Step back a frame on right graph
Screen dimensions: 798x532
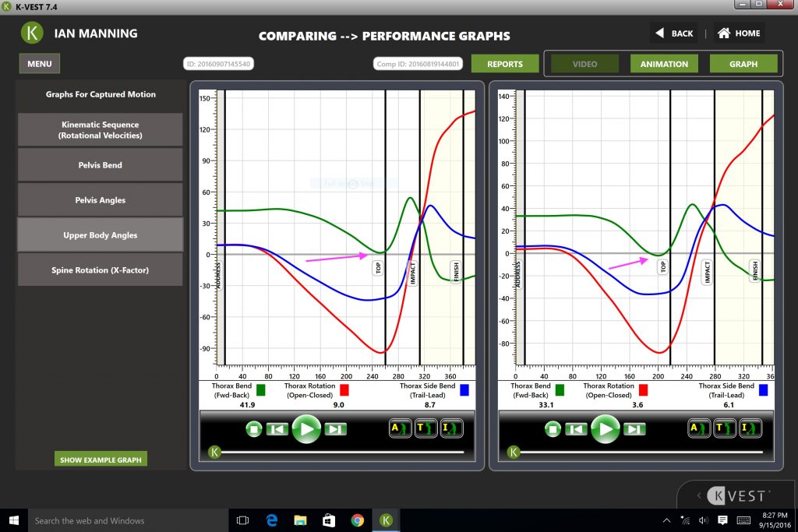coord(576,429)
